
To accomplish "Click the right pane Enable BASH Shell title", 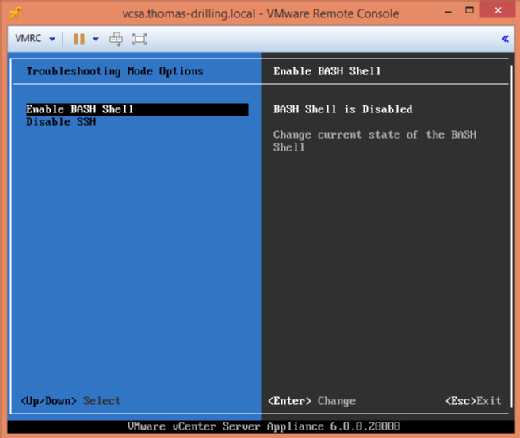I will (x=327, y=71).
